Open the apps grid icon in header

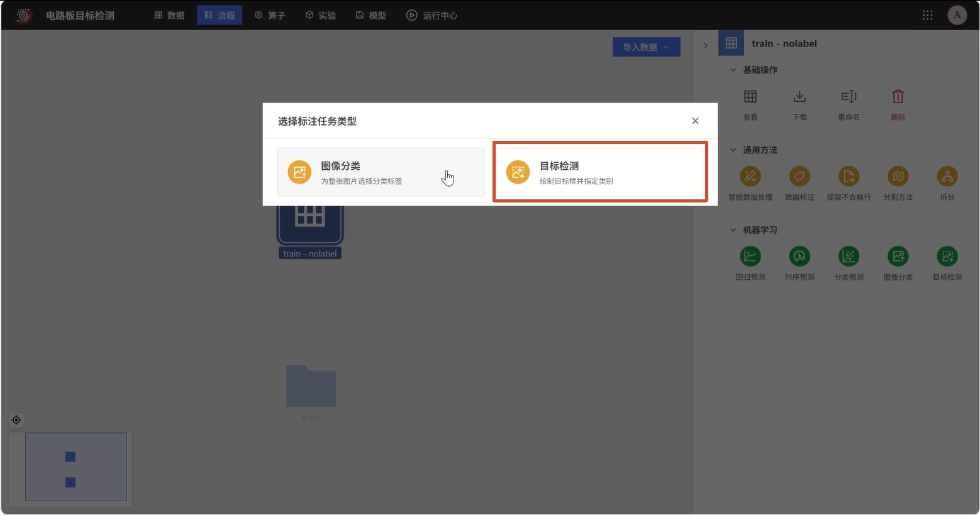[x=927, y=15]
